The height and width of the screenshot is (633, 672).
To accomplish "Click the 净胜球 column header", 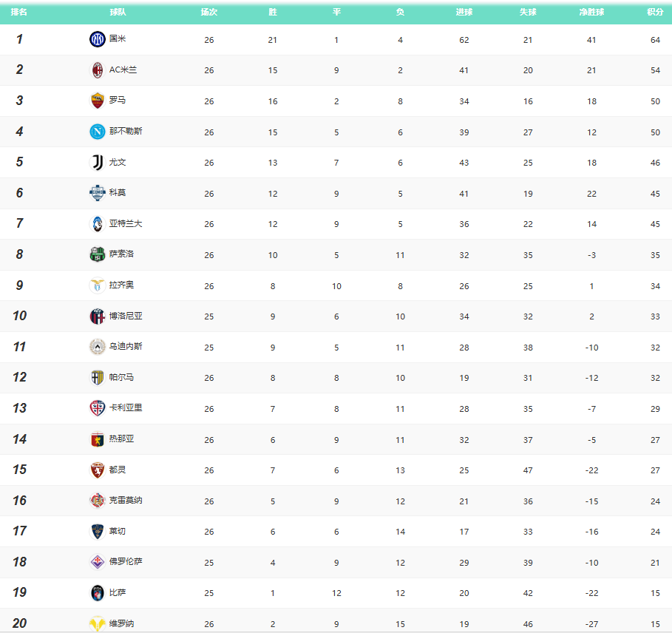I will (591, 13).
